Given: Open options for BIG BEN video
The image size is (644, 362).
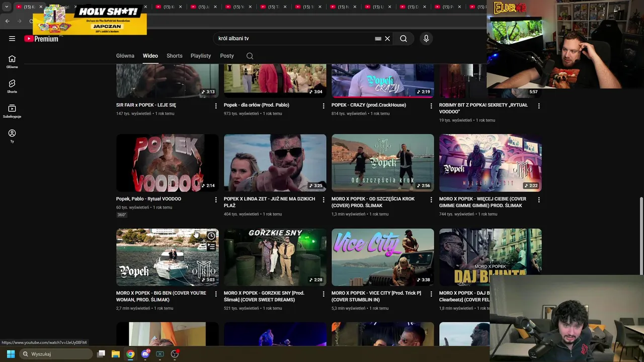Looking at the screenshot, I should pos(216,294).
